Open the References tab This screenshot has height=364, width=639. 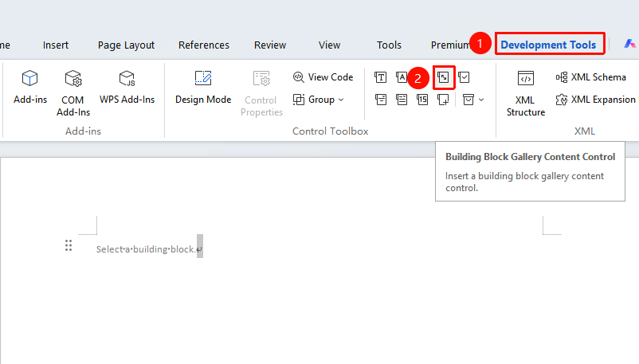point(204,45)
